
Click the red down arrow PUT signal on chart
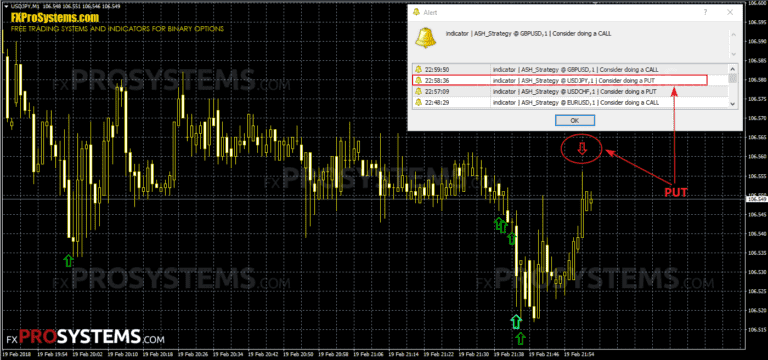tap(582, 148)
